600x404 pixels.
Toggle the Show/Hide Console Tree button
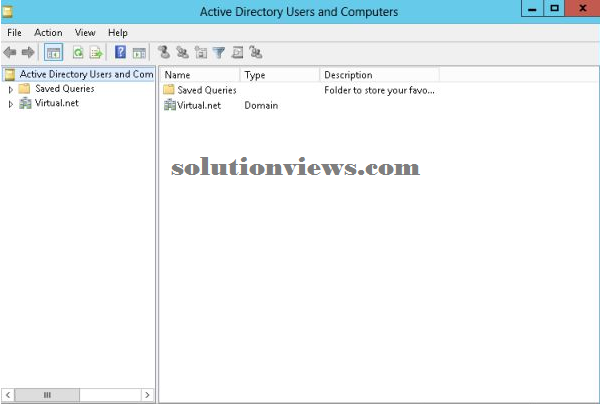53,52
